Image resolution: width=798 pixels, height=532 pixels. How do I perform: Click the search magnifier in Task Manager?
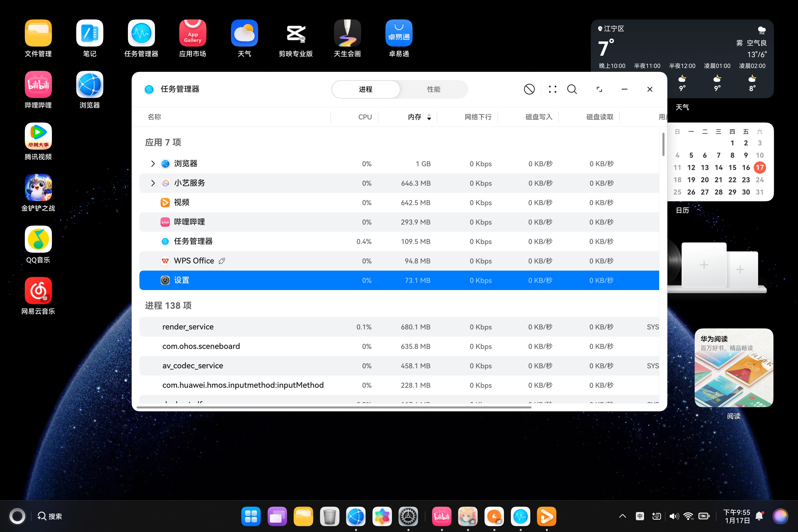pyautogui.click(x=572, y=89)
